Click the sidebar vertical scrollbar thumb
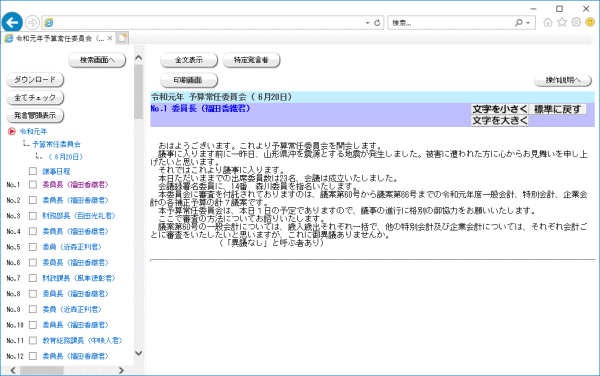Screen dimensions: 600x376 click(x=139, y=92)
